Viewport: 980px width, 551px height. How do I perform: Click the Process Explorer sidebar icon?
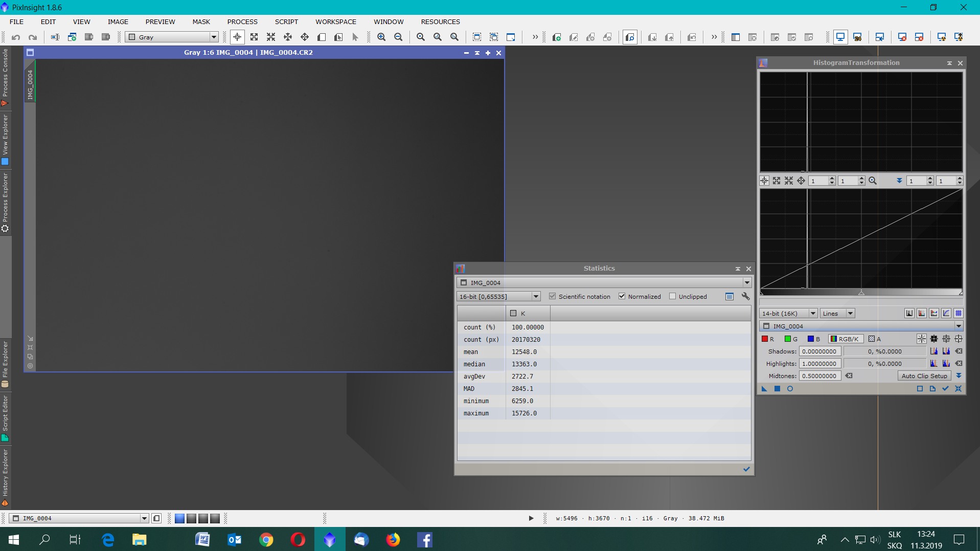pos(5,229)
